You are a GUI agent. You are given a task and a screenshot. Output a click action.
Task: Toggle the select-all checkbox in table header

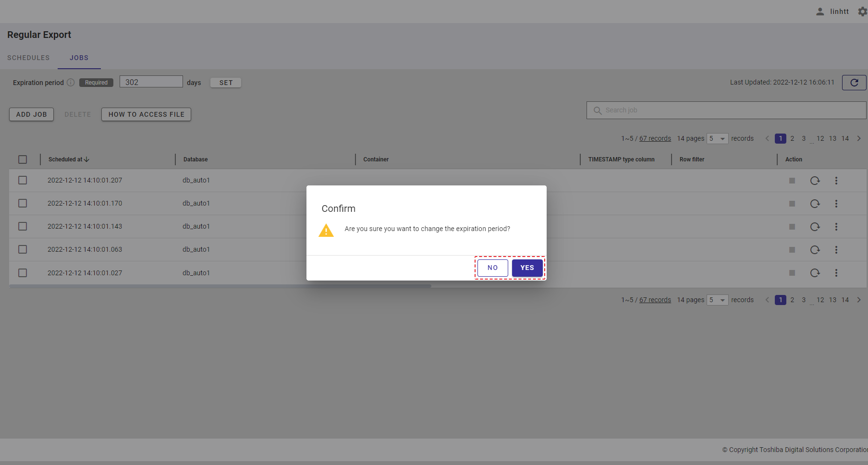pyautogui.click(x=23, y=159)
